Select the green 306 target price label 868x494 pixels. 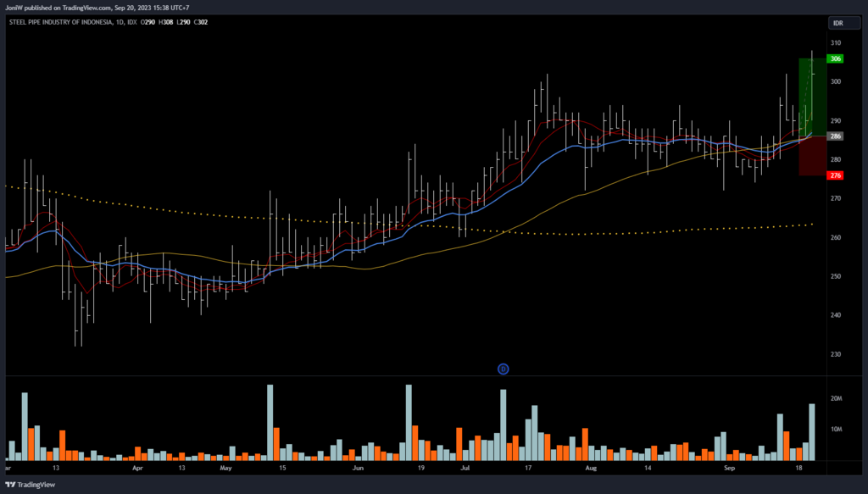[x=836, y=59]
